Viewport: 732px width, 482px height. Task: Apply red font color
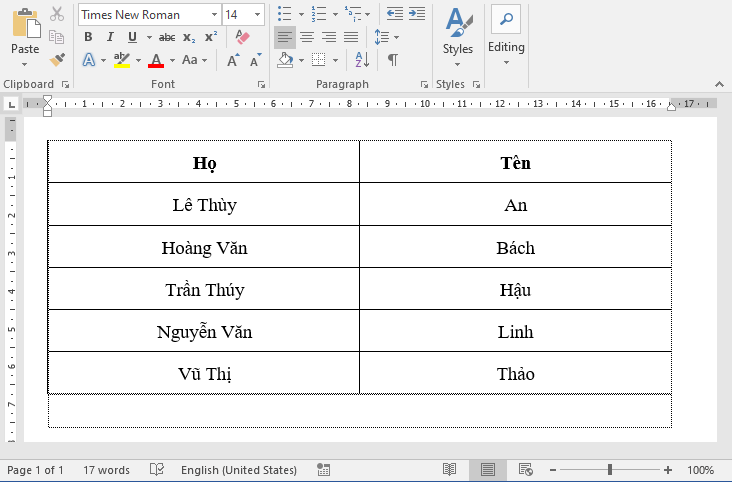click(x=156, y=60)
